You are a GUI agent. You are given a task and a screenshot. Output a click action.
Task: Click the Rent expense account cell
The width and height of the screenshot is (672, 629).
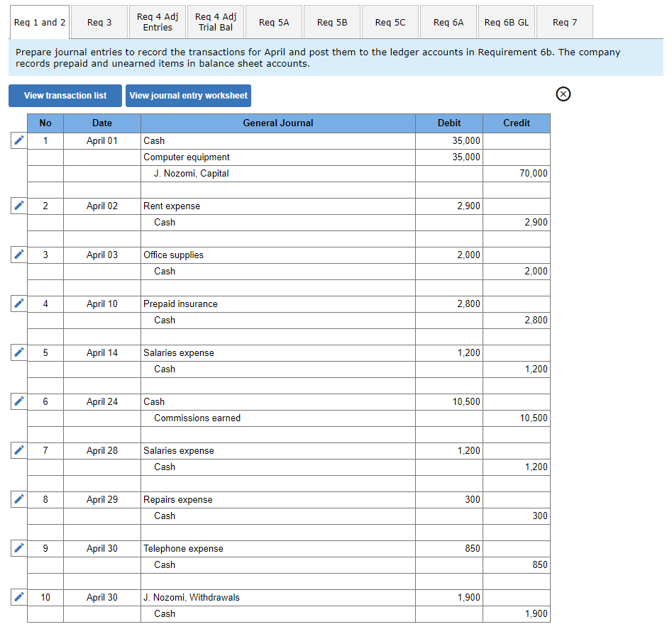point(277,206)
